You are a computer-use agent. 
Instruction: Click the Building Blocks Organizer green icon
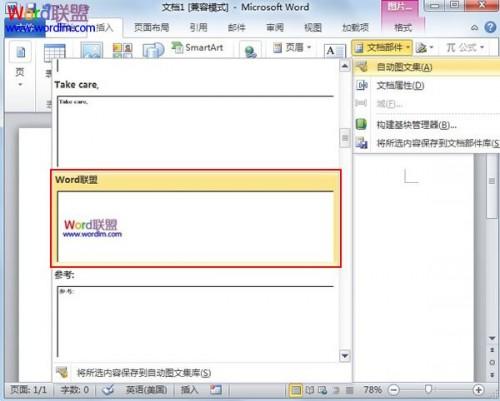point(361,124)
